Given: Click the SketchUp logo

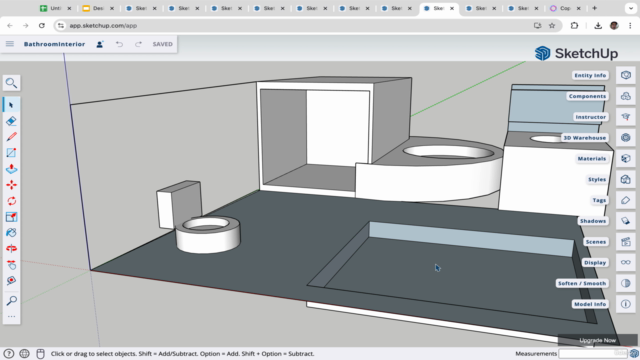Looking at the screenshot, I should point(576,53).
